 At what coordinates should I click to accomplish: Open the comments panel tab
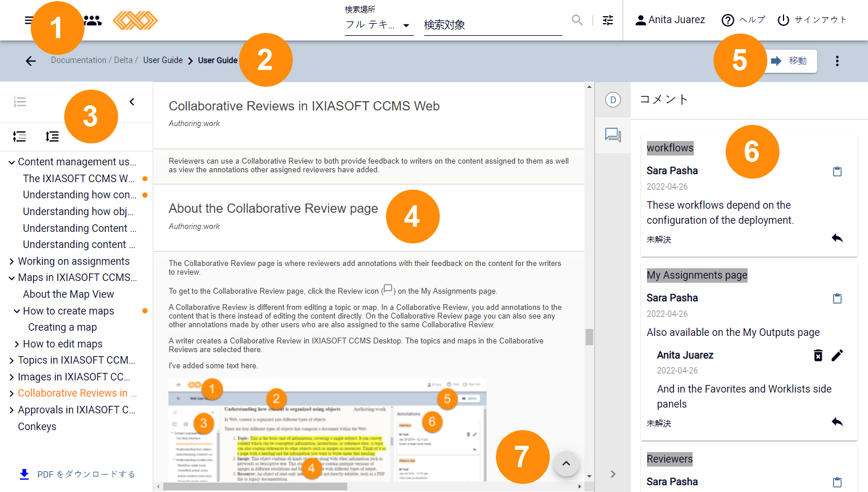(613, 135)
